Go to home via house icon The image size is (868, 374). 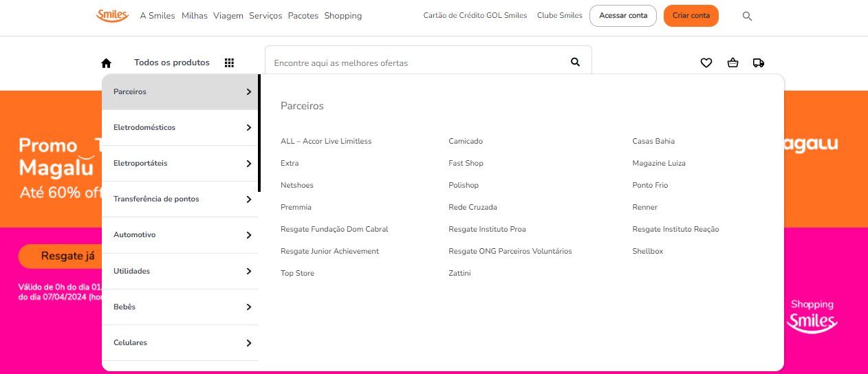coord(106,63)
